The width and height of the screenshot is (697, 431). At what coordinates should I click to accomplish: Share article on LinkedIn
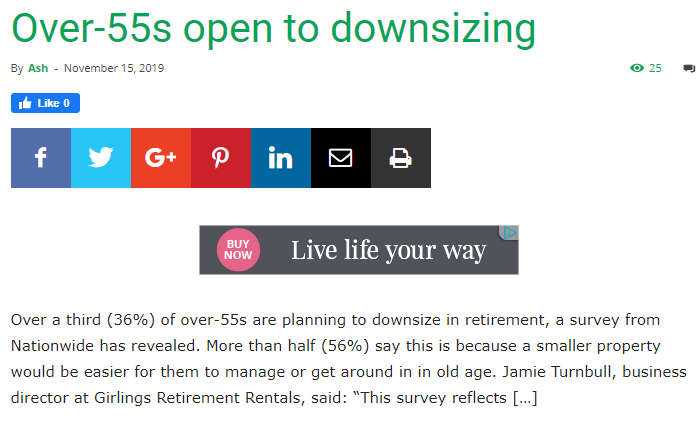click(281, 158)
